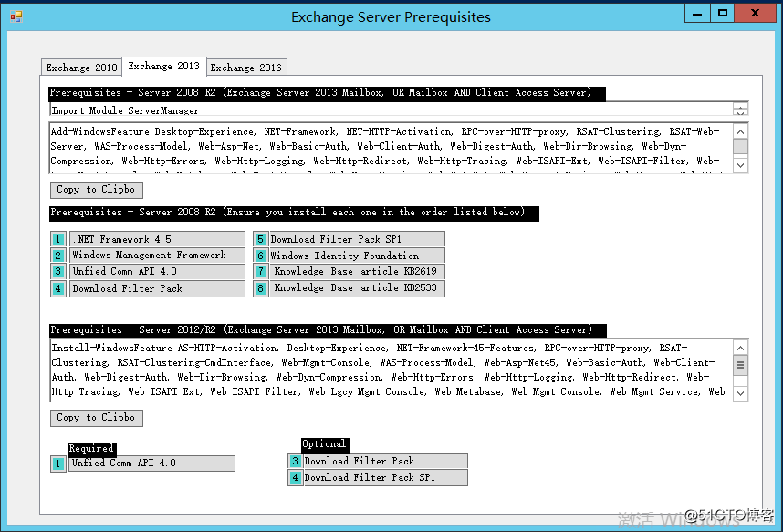
Task: Click the Windows Identity Foundation button
Action: click(x=357, y=256)
